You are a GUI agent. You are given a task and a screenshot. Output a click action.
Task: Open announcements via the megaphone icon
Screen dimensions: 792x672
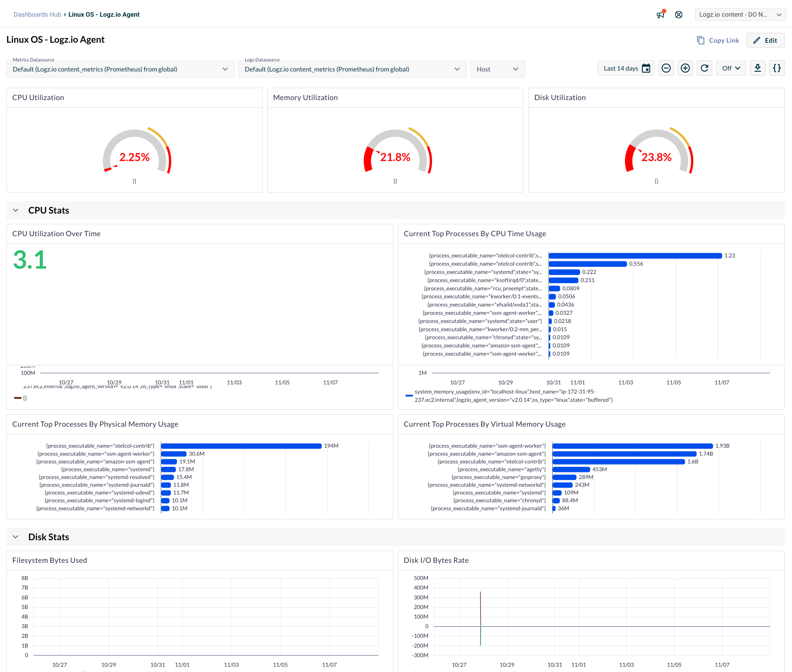660,14
